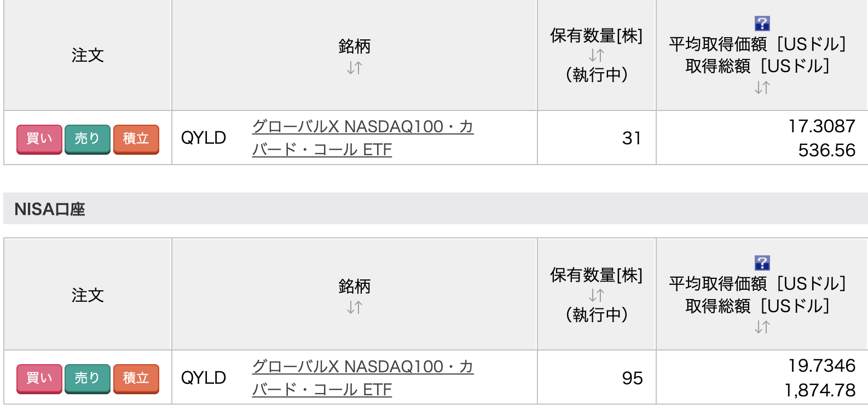The image size is (868, 409).
Task: Open the help icon in the NISA table header
Action: (762, 263)
